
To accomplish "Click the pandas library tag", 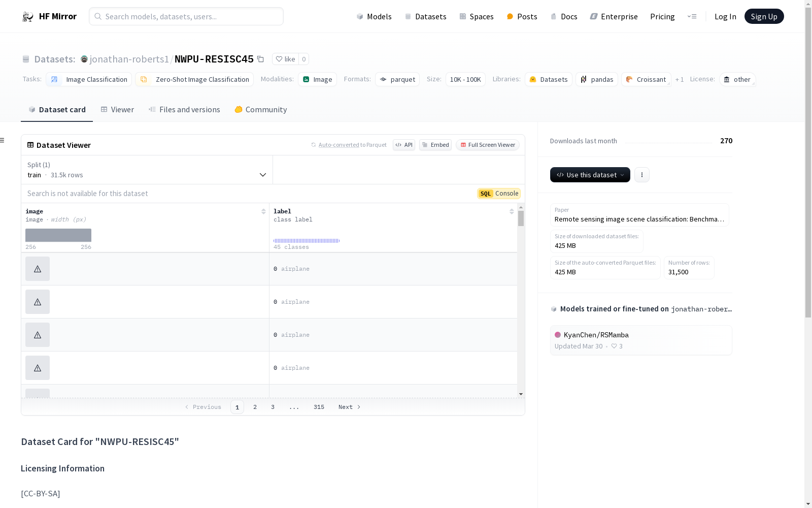I will pos(597,79).
